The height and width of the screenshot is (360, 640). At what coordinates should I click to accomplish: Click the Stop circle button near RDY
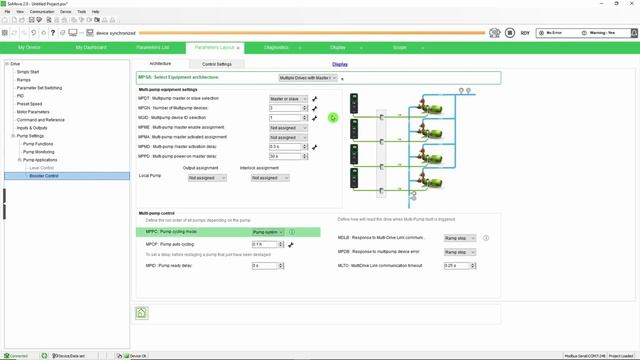pos(510,33)
